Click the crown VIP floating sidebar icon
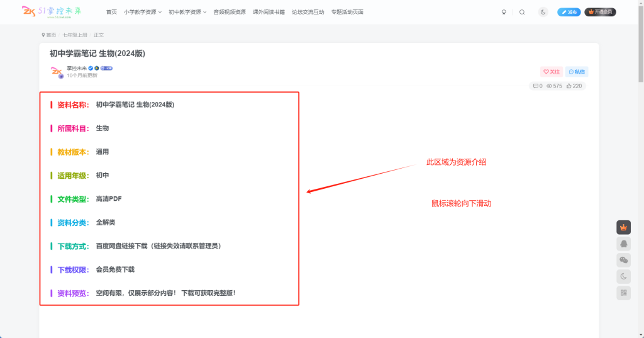The height and width of the screenshot is (338, 644). click(x=623, y=227)
